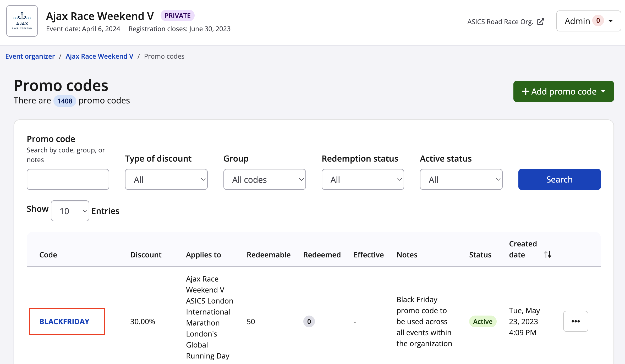Click the Active status badge for BLACKFRIDAY
The width and height of the screenshot is (625, 364).
click(x=482, y=321)
